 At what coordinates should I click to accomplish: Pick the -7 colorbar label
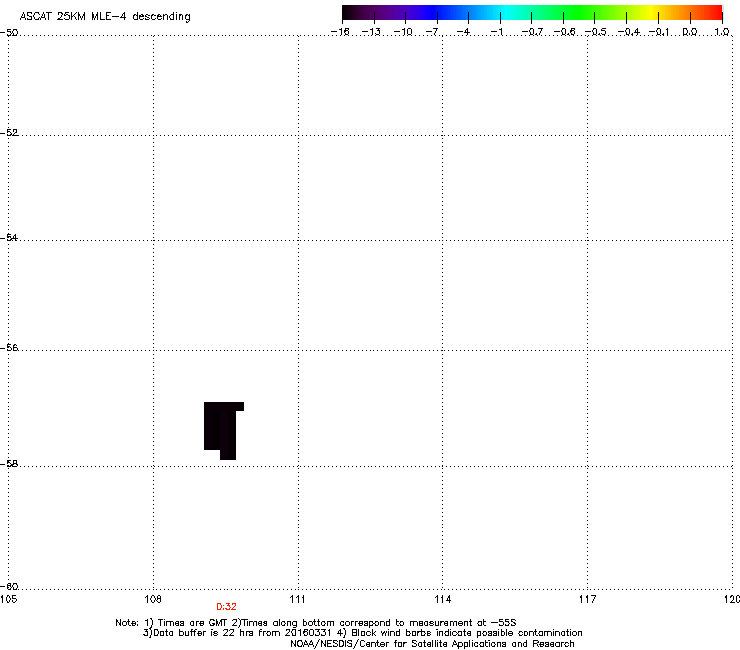(x=432, y=32)
